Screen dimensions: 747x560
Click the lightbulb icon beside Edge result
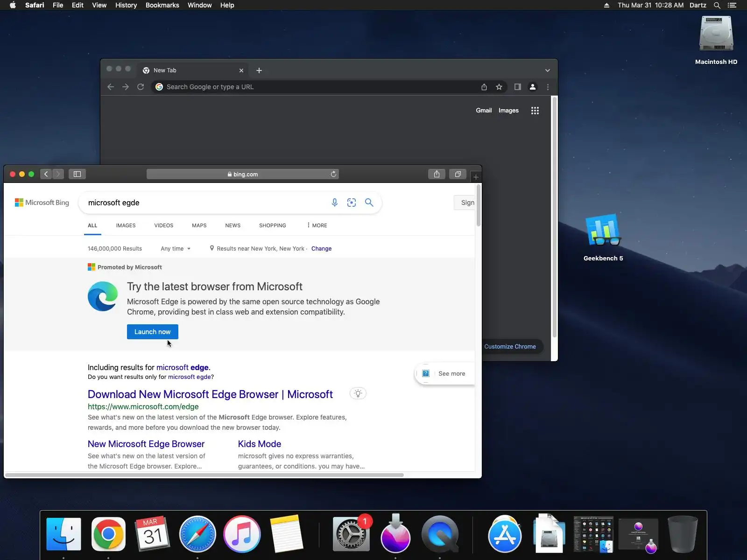point(358,393)
